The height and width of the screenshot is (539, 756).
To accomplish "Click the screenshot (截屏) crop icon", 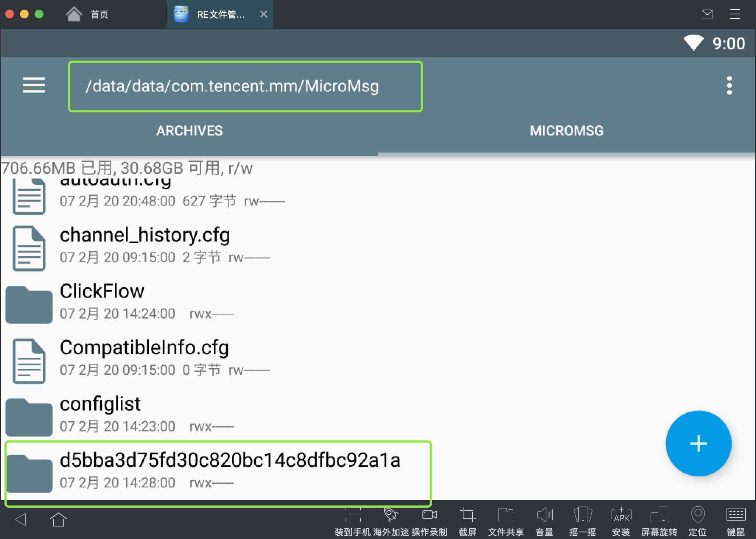I will pyautogui.click(x=468, y=515).
